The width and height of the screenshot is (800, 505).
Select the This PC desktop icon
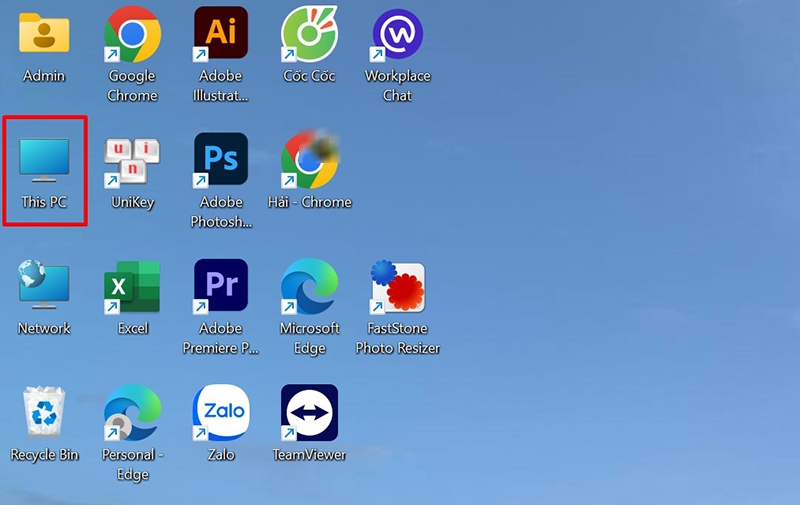click(44, 160)
